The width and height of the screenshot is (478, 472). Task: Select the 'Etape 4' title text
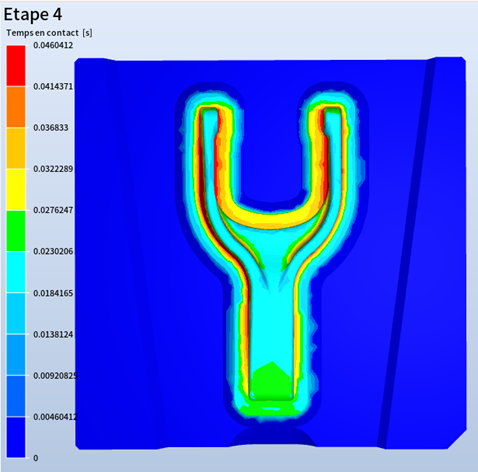(x=33, y=15)
